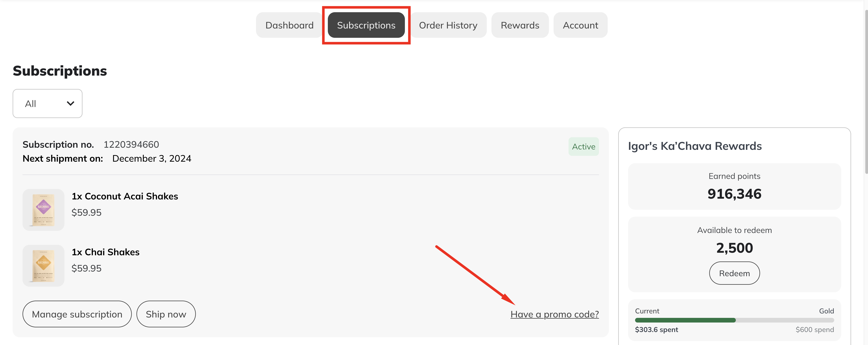The image size is (868, 345).
Task: Click the Ship now button
Action: [x=166, y=314]
